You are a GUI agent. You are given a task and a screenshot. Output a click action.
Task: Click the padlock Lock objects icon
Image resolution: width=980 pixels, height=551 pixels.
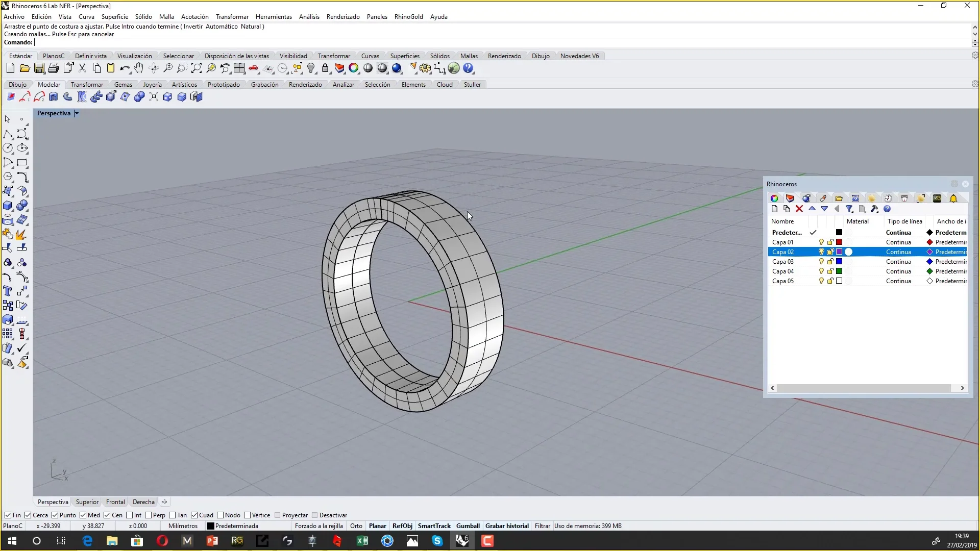coord(325,68)
